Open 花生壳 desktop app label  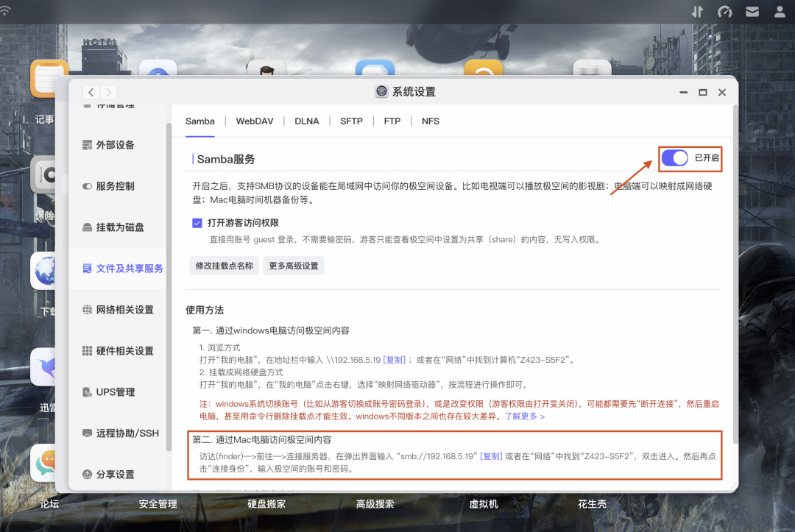[592, 504]
